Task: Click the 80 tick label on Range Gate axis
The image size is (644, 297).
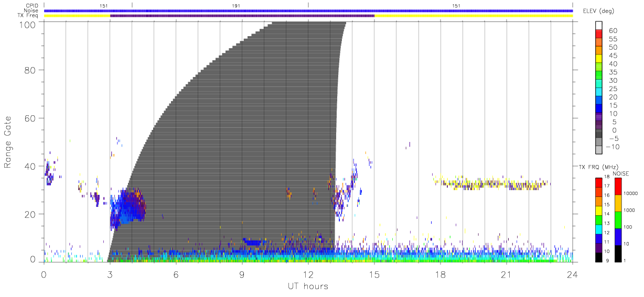Action: pyautogui.click(x=31, y=70)
